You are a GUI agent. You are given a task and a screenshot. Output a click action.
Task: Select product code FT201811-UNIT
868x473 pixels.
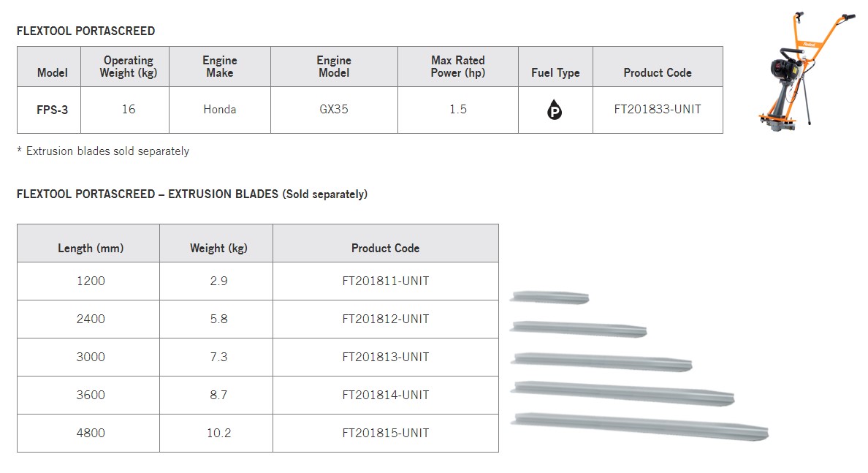[385, 281]
